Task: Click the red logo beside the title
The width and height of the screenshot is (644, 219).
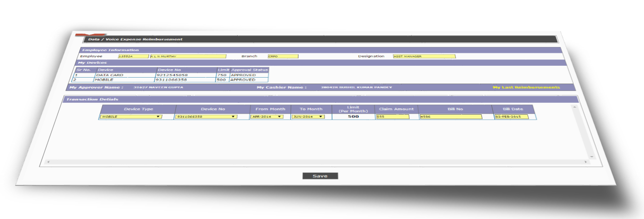Action: 80,35
